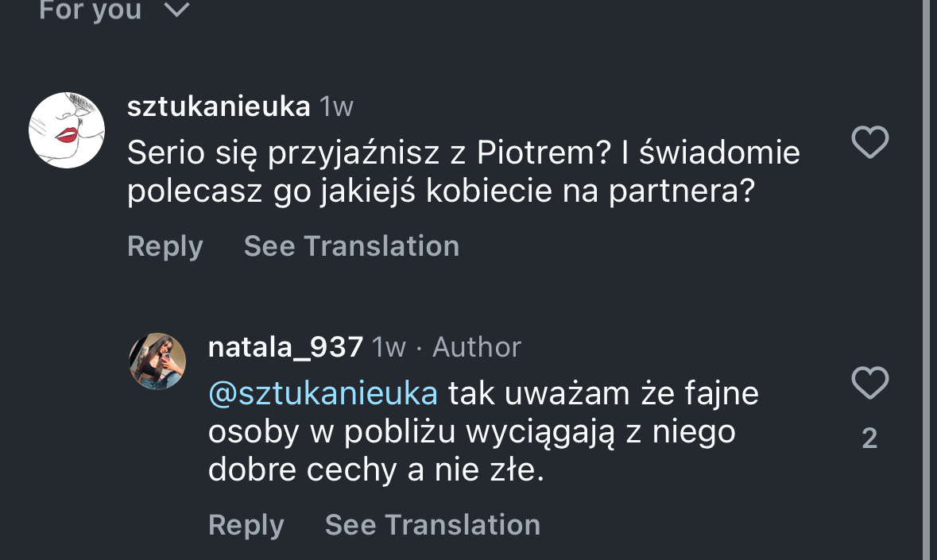Image resolution: width=937 pixels, height=560 pixels.
Task: Like the comment by sztukanieuka
Action: (869, 143)
